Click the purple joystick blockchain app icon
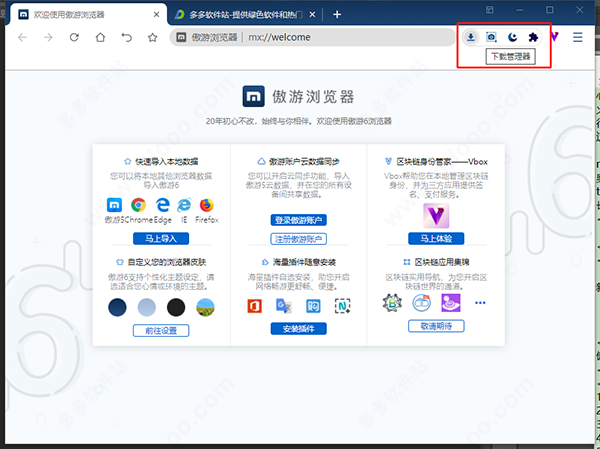 coord(451,303)
